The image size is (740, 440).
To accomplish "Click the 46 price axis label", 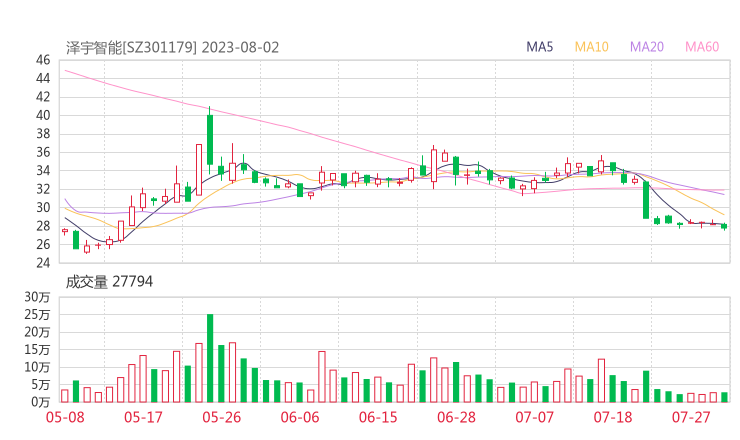I will 43,60.
